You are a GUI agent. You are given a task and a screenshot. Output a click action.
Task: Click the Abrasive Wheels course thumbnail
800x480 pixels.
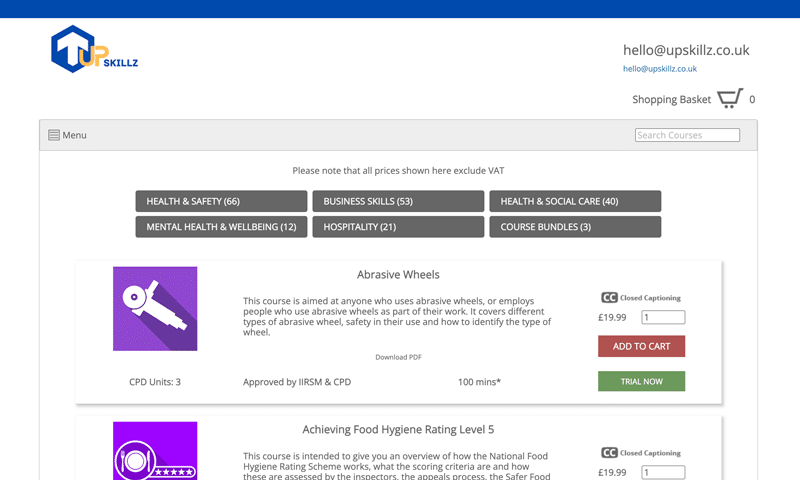click(x=155, y=308)
